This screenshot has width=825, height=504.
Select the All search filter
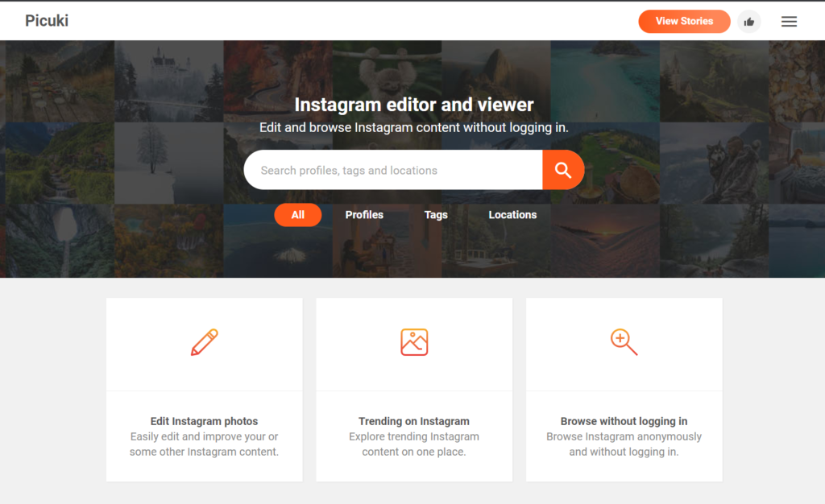point(298,215)
